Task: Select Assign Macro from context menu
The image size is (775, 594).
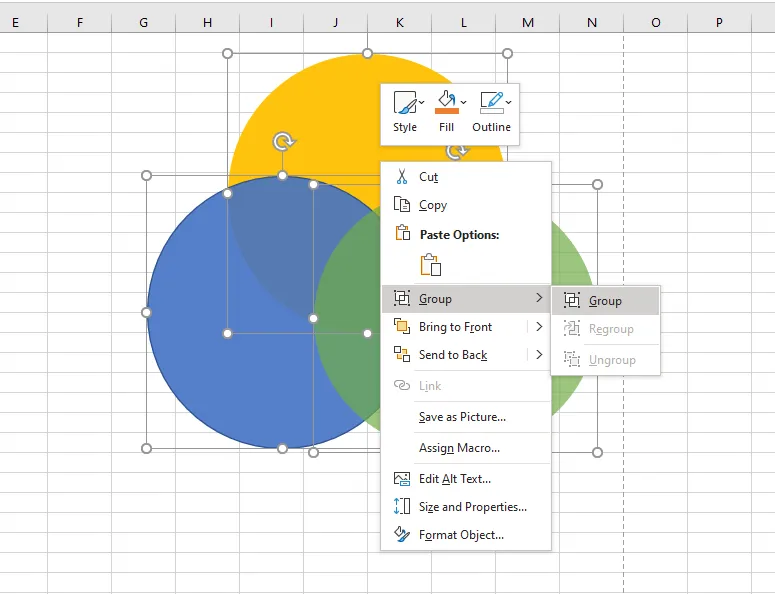Action: pos(459,448)
